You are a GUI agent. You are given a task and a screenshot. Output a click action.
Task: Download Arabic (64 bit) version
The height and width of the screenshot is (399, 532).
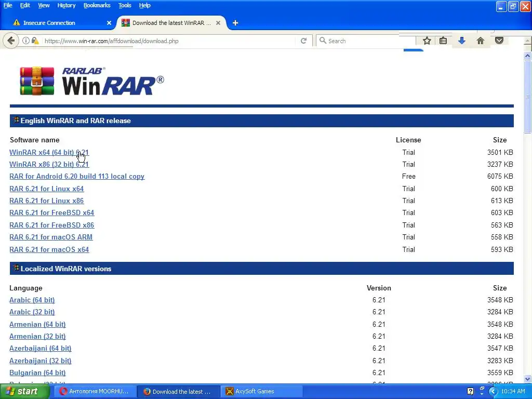[x=32, y=300]
